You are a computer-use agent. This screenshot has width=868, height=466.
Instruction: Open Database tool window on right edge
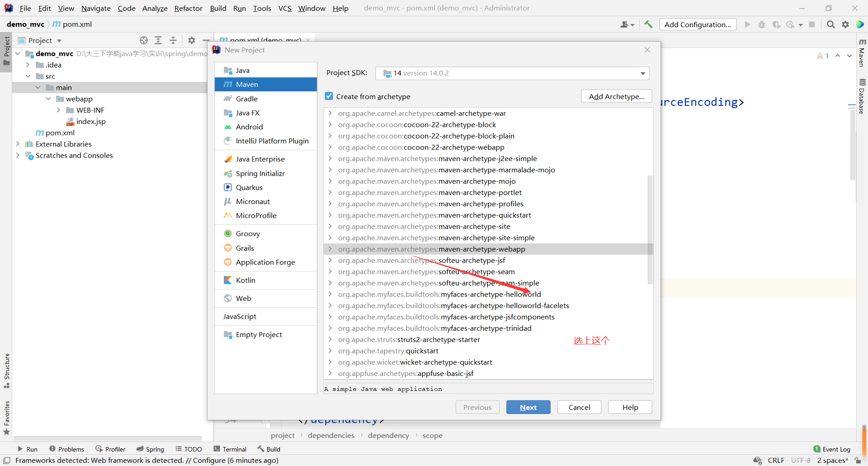pos(862,96)
